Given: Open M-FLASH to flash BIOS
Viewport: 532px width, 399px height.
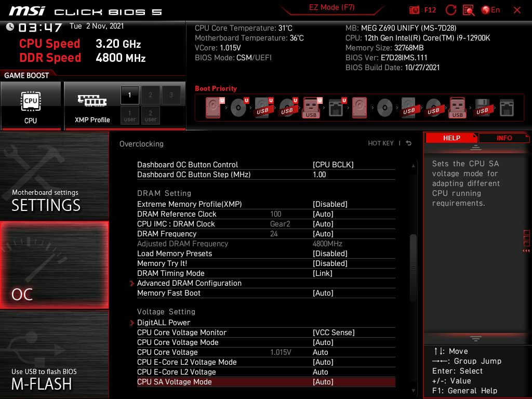Looking at the screenshot, I should point(54,354).
